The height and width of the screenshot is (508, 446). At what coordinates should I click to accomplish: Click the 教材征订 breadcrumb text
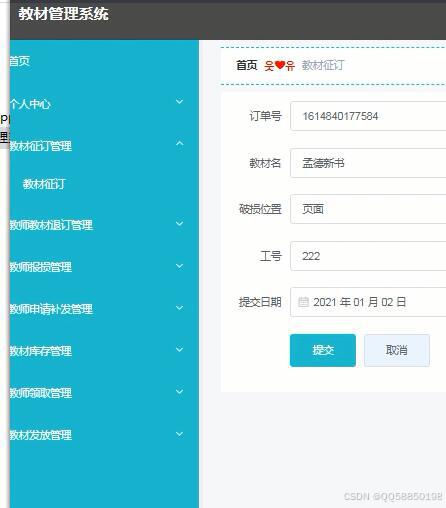click(x=323, y=65)
